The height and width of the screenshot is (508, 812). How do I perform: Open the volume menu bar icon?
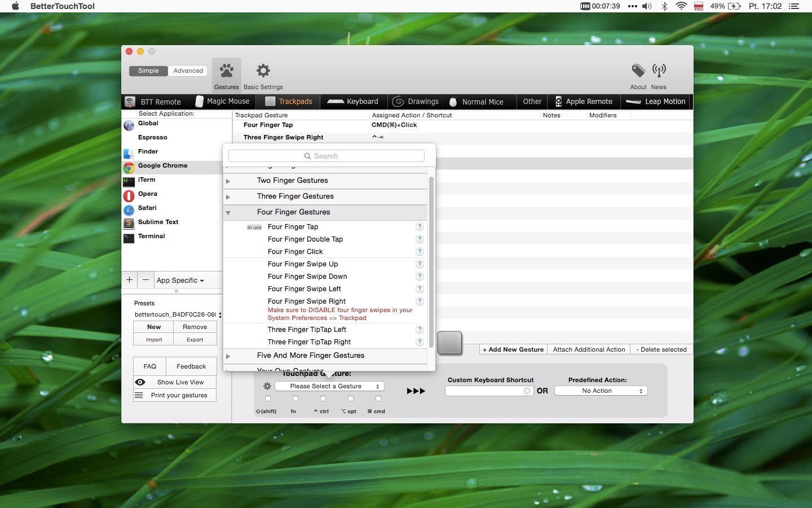(x=647, y=6)
